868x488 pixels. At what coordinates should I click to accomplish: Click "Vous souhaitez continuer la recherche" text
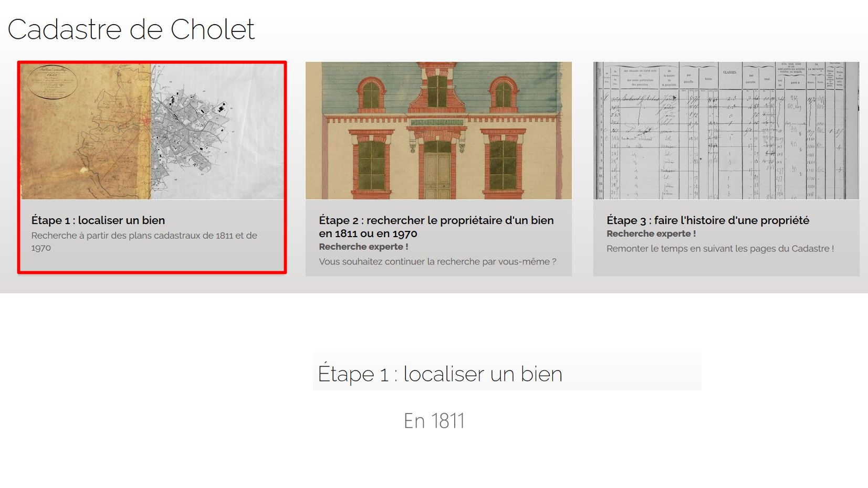(437, 261)
